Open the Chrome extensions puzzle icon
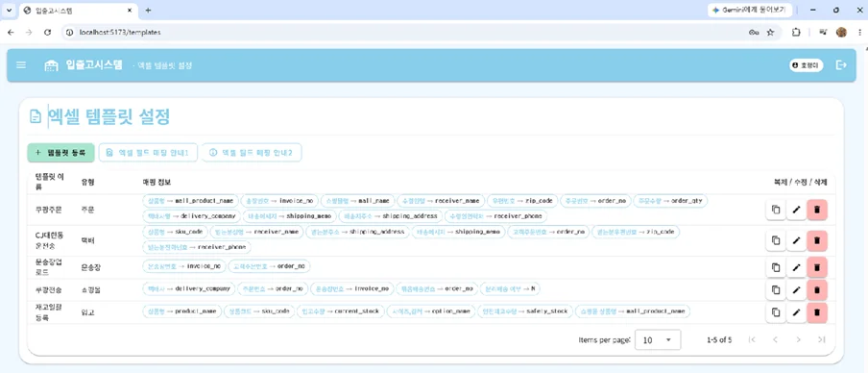This screenshot has width=868, height=373. coord(796,32)
